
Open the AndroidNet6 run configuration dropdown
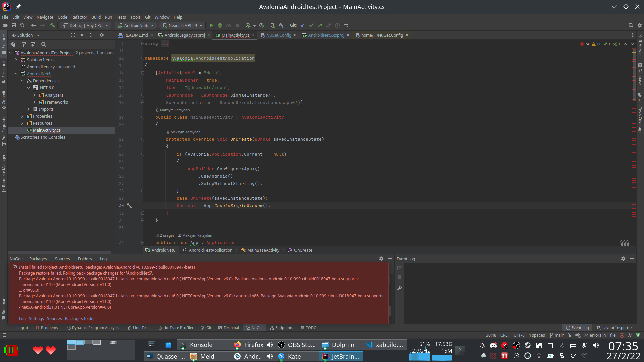click(136, 25)
